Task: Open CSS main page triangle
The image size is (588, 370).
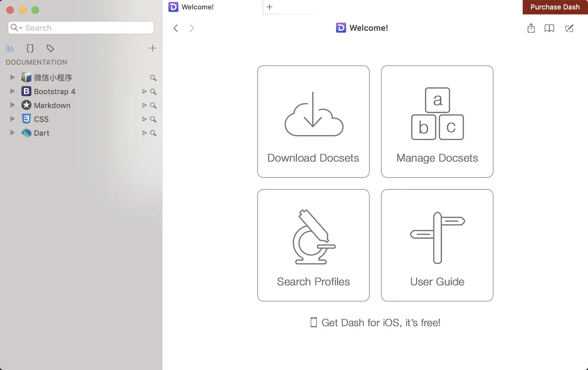Action: (x=144, y=119)
